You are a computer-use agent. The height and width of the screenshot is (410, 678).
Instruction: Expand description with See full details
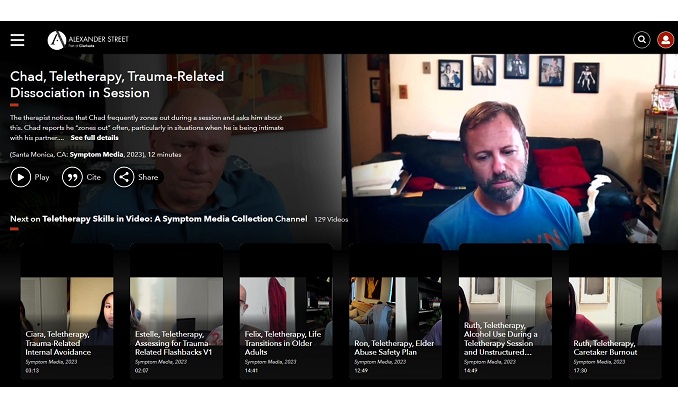pos(94,138)
